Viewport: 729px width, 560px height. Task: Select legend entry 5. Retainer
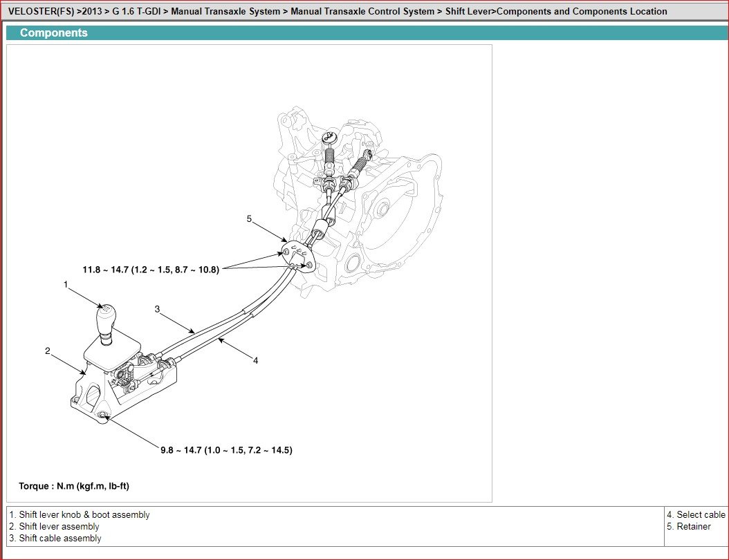tap(689, 527)
